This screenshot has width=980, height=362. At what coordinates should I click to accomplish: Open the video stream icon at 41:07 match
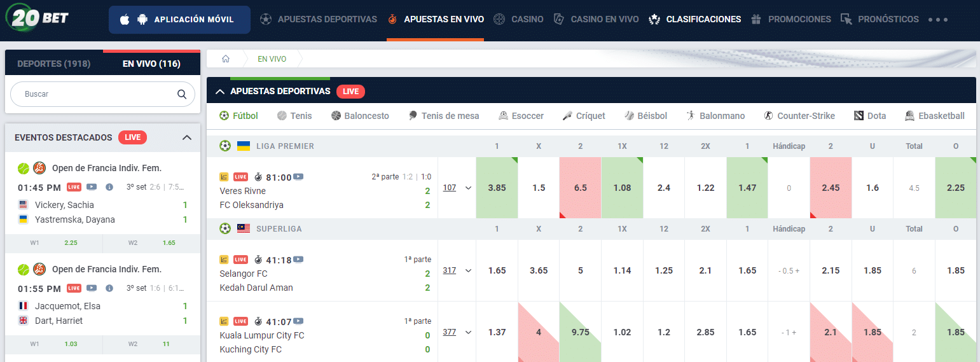pos(298,321)
